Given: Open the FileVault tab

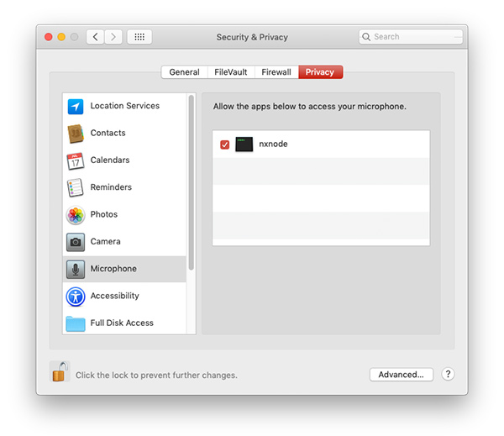Looking at the screenshot, I should point(231,72).
